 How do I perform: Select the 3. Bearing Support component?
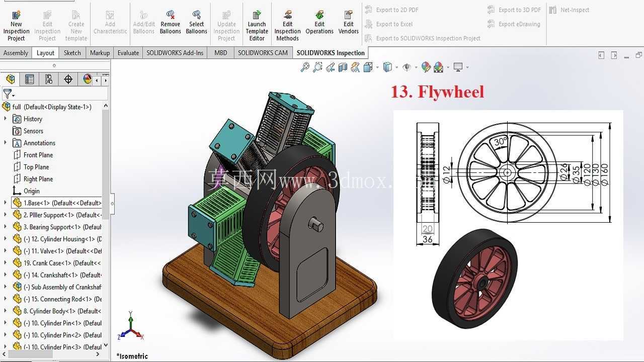point(62,227)
